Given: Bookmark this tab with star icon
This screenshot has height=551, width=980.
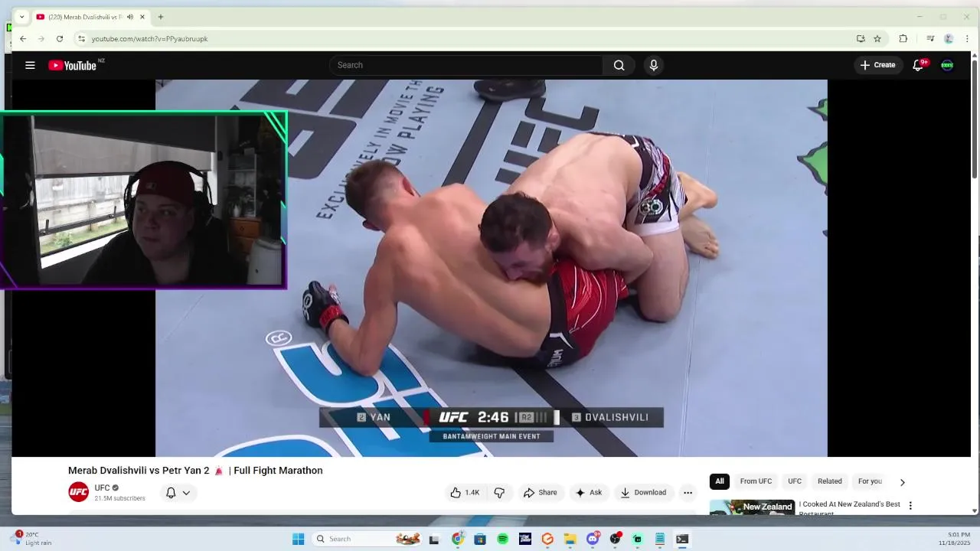Looking at the screenshot, I should (x=877, y=38).
